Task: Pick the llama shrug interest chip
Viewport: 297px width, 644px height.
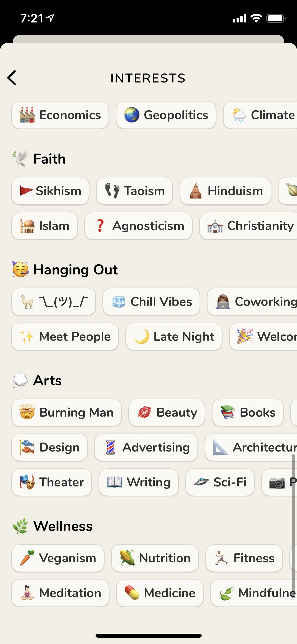Action: pyautogui.click(x=54, y=302)
